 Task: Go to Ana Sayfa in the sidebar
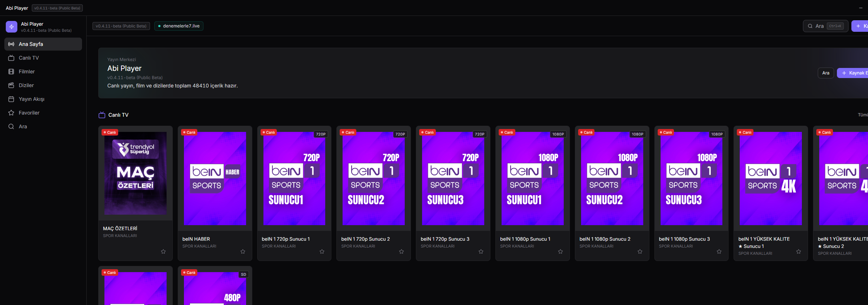point(43,44)
